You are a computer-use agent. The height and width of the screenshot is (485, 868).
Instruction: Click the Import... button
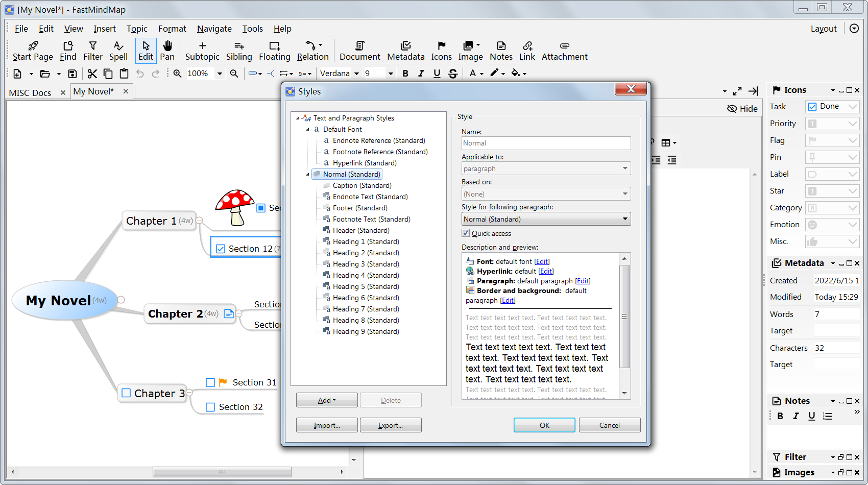click(x=327, y=425)
